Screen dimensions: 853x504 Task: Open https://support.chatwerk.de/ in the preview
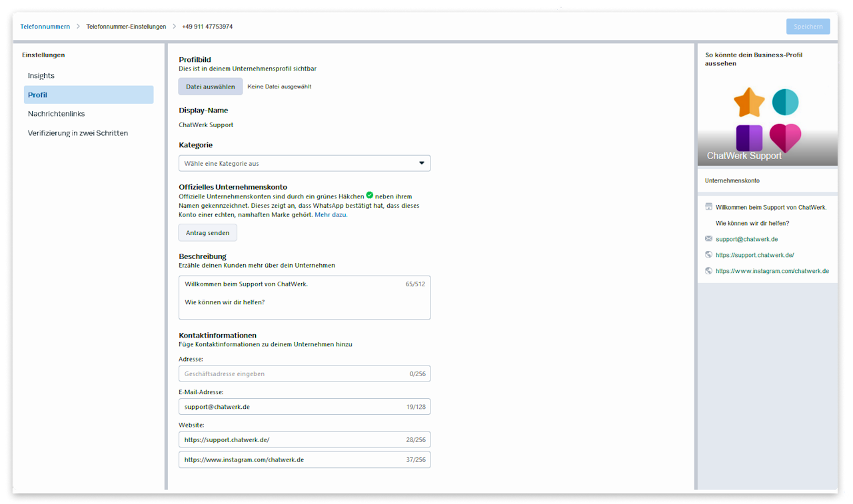tap(755, 255)
